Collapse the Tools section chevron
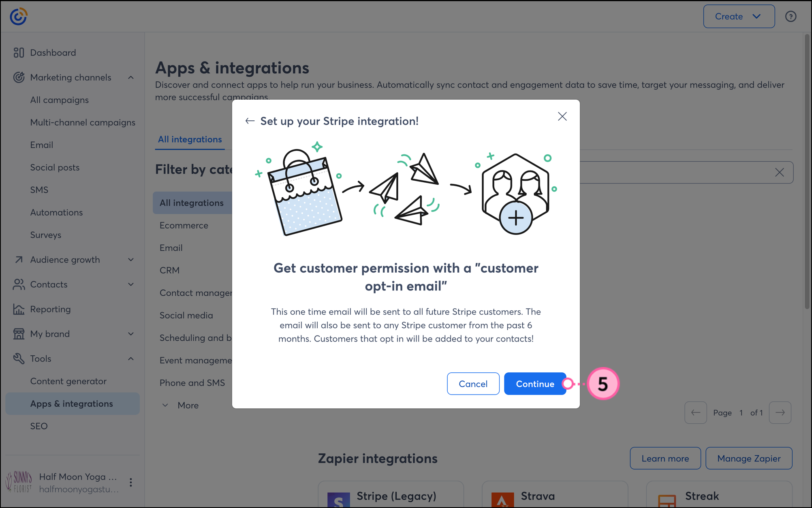Screen dimensions: 812x508 point(131,359)
